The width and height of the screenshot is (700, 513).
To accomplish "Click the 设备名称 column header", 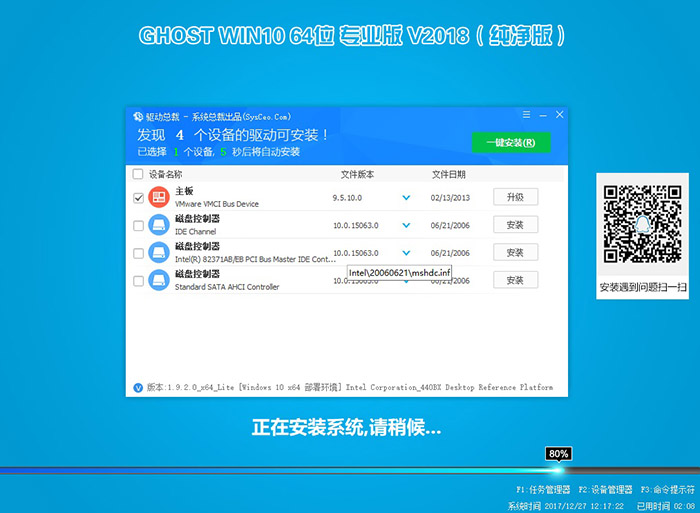I will [x=165, y=174].
